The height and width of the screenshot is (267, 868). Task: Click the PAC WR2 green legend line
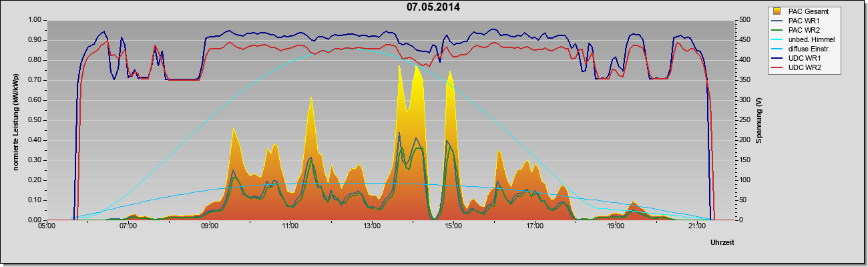pyautogui.click(x=778, y=30)
